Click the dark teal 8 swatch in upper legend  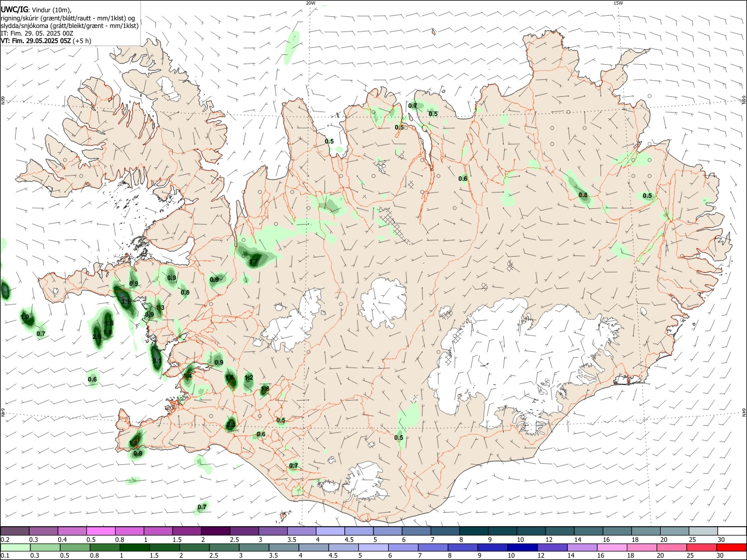(474, 531)
